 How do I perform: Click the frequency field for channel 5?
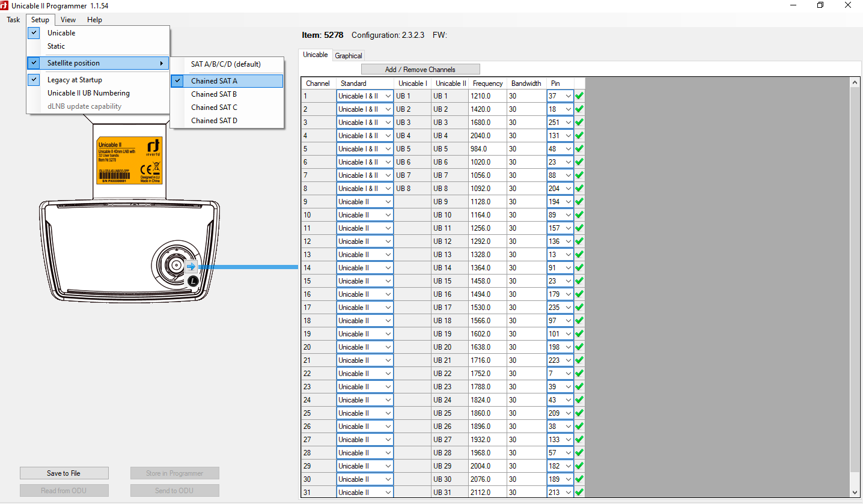488,149
